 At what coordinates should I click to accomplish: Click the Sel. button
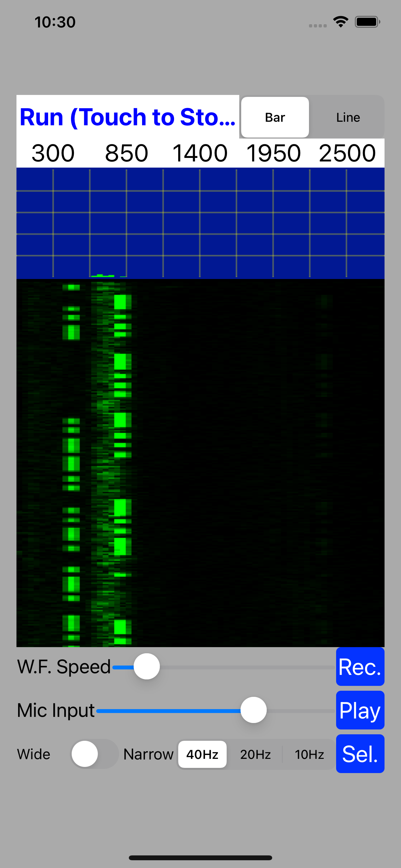click(360, 753)
